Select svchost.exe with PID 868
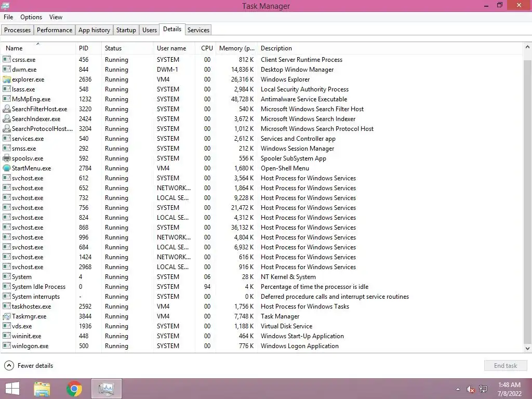Screen dimensions: 532x399 coord(261,228)
